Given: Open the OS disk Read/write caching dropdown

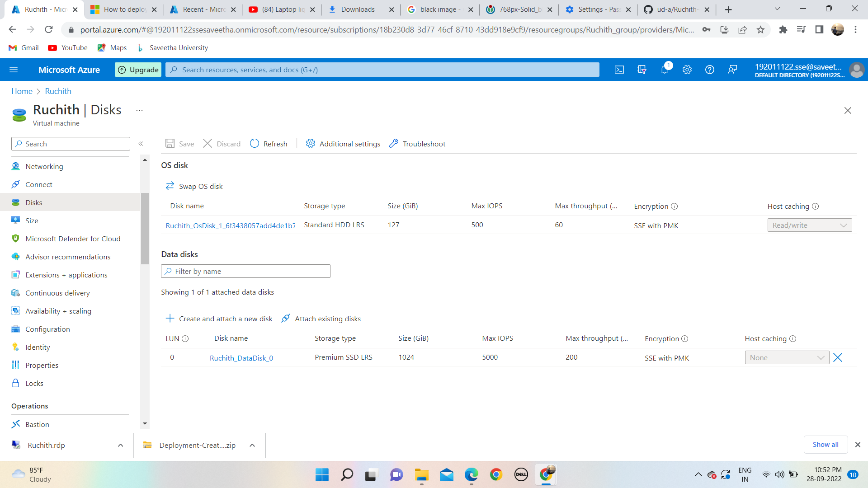Looking at the screenshot, I should [809, 225].
